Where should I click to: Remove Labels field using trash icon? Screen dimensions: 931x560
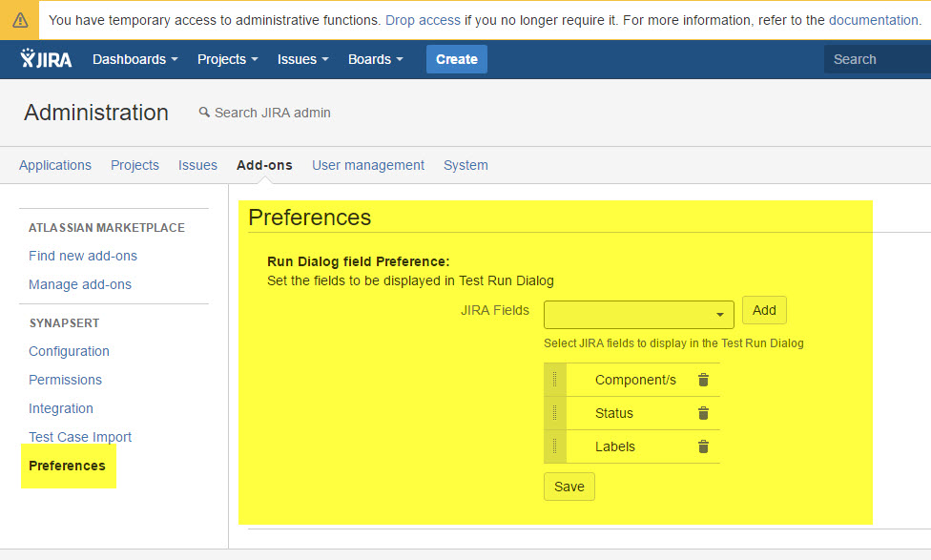pos(703,446)
